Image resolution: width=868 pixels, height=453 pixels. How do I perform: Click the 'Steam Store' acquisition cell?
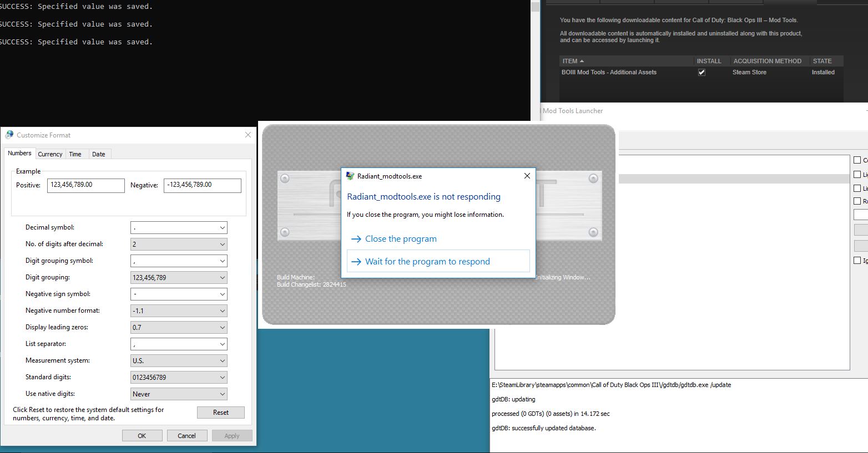pos(749,72)
